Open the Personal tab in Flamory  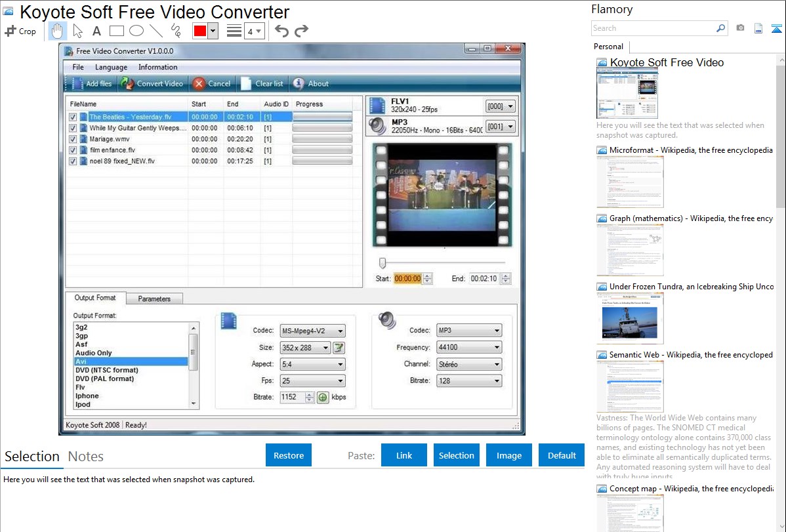(609, 47)
